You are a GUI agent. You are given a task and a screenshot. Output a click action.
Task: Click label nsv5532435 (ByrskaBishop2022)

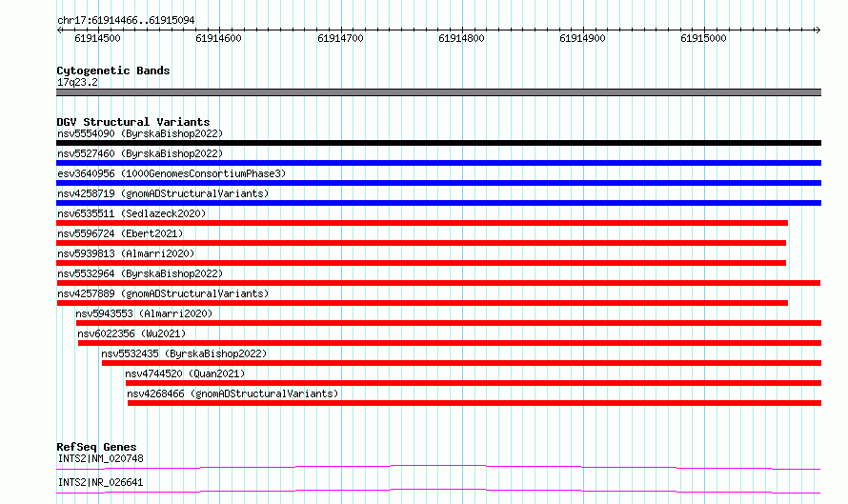tap(184, 353)
